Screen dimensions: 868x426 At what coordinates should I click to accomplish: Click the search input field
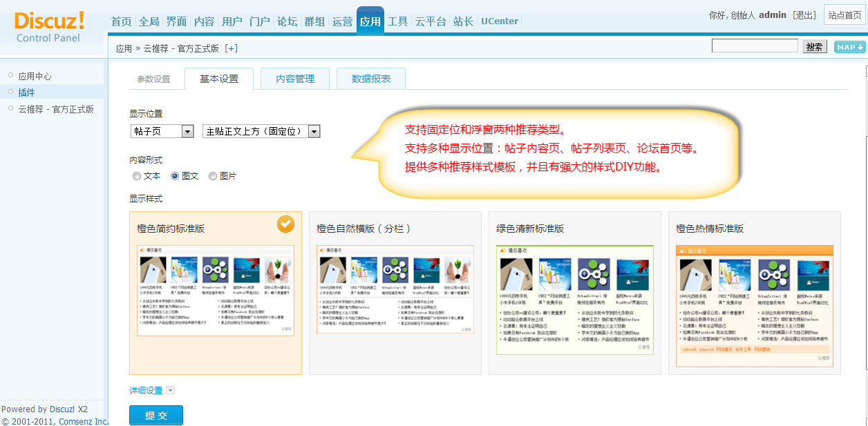click(x=755, y=46)
